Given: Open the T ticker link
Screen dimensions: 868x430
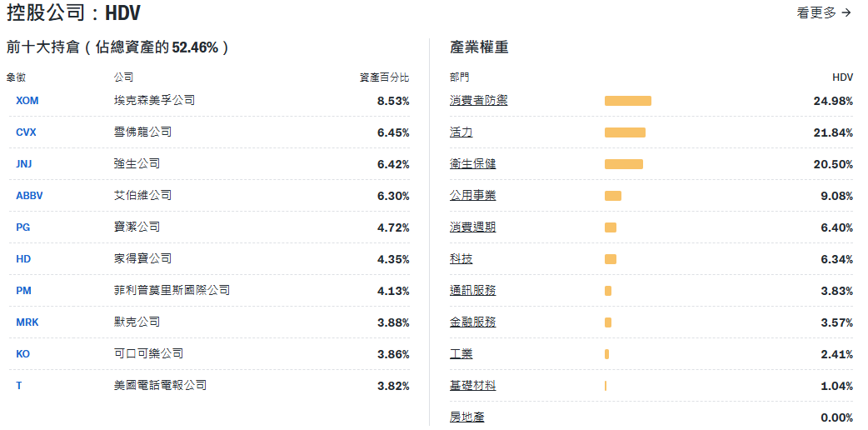Looking at the screenshot, I should tap(18, 386).
